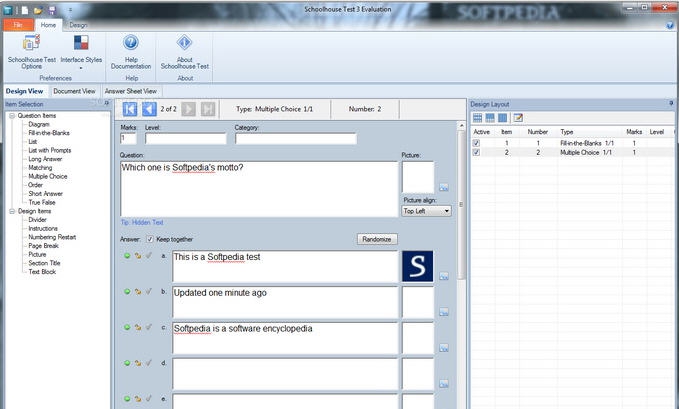Click browse picture icon for answer b
Viewport: 679px width, 409px height.
(x=444, y=312)
